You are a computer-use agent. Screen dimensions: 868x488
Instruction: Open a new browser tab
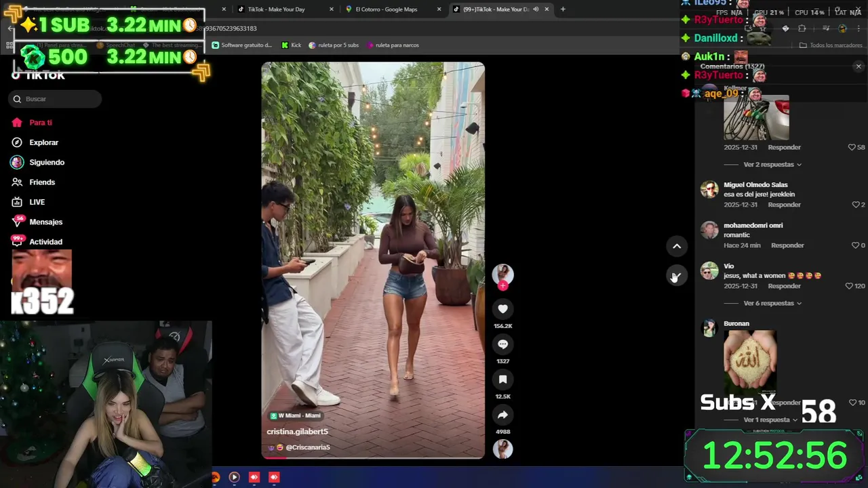coord(563,9)
